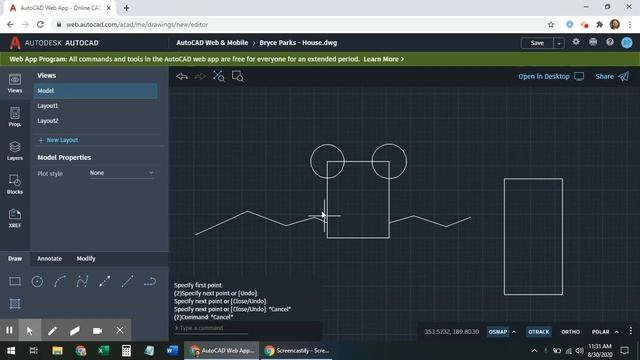Open Word from the taskbar
This screenshot has height=360, width=640.
(172, 351)
